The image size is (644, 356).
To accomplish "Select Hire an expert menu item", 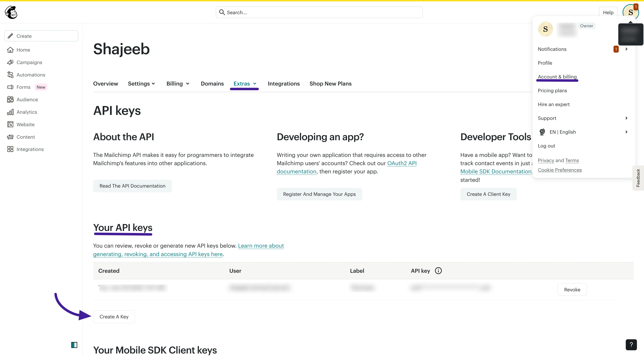I will [x=554, y=104].
